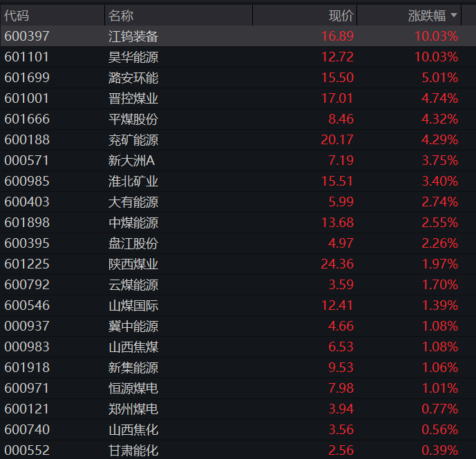The width and height of the screenshot is (476, 459).
Task: Select the 甘肃能化 stock name
Action: click(133, 451)
